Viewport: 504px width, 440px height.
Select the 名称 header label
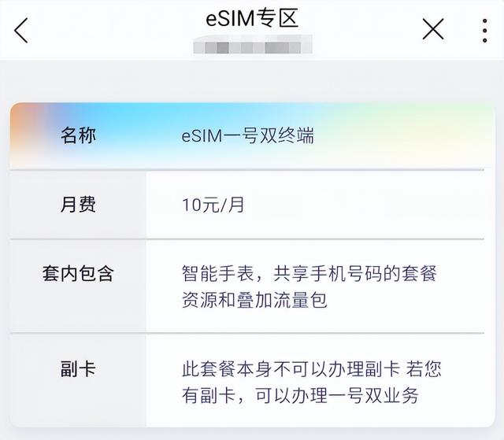tap(78, 135)
